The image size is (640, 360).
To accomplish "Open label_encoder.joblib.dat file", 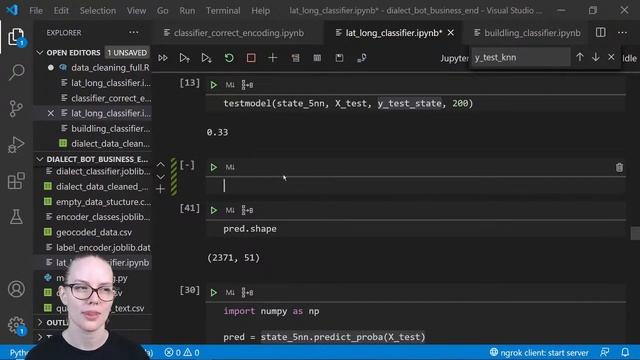I will pos(103,248).
